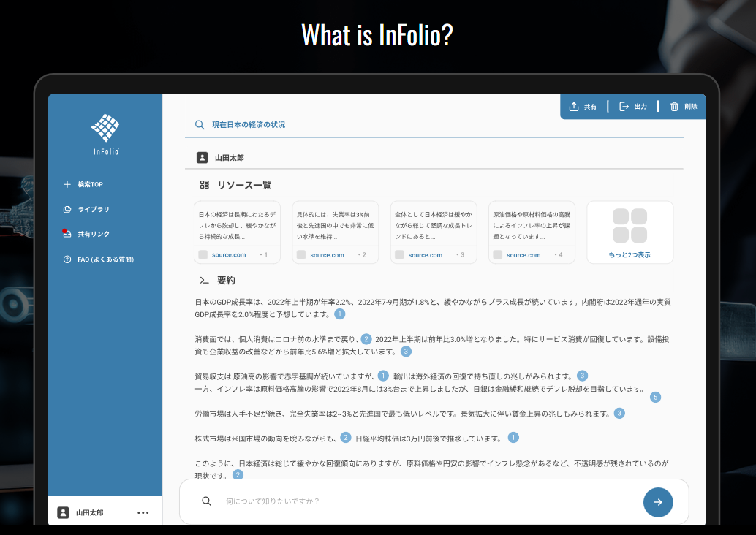Image resolution: width=756 pixels, height=535 pixels.
Task: Open the three-dot menu beside 山田太郎
Action: [143, 513]
